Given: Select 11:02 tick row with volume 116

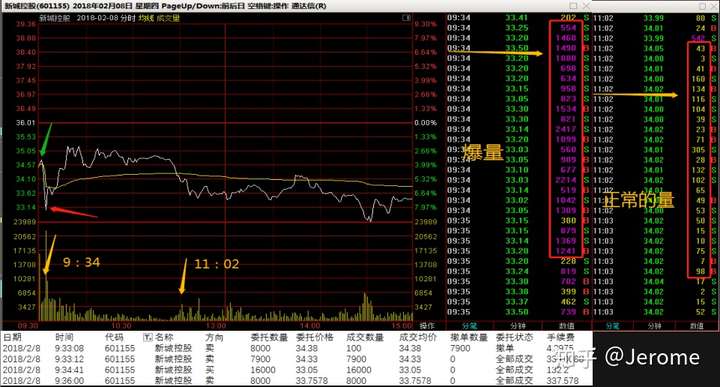Looking at the screenshot, I should click(x=655, y=99).
